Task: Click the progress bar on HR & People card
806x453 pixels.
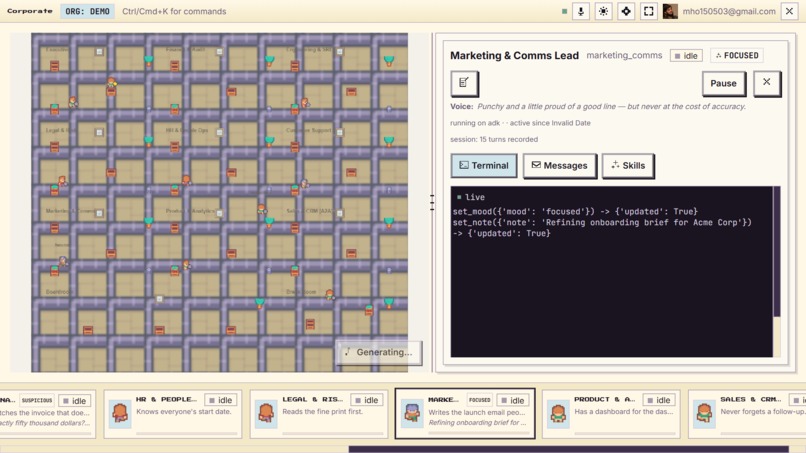Action: pyautogui.click(x=186, y=433)
